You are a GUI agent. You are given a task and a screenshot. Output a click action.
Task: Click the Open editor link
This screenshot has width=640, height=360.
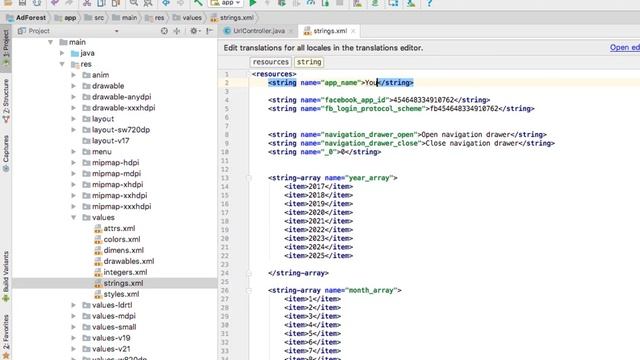(624, 48)
